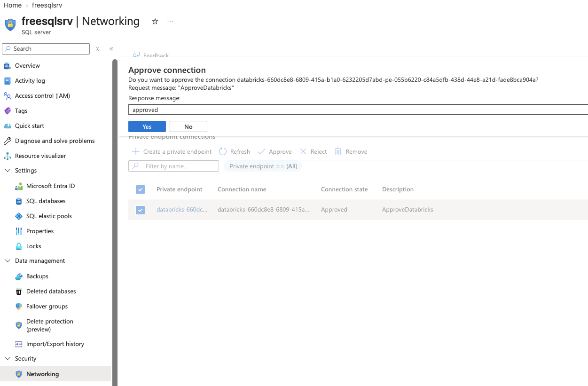The width and height of the screenshot is (588, 386).
Task: Open the more options ellipsis in header
Action: (170, 21)
